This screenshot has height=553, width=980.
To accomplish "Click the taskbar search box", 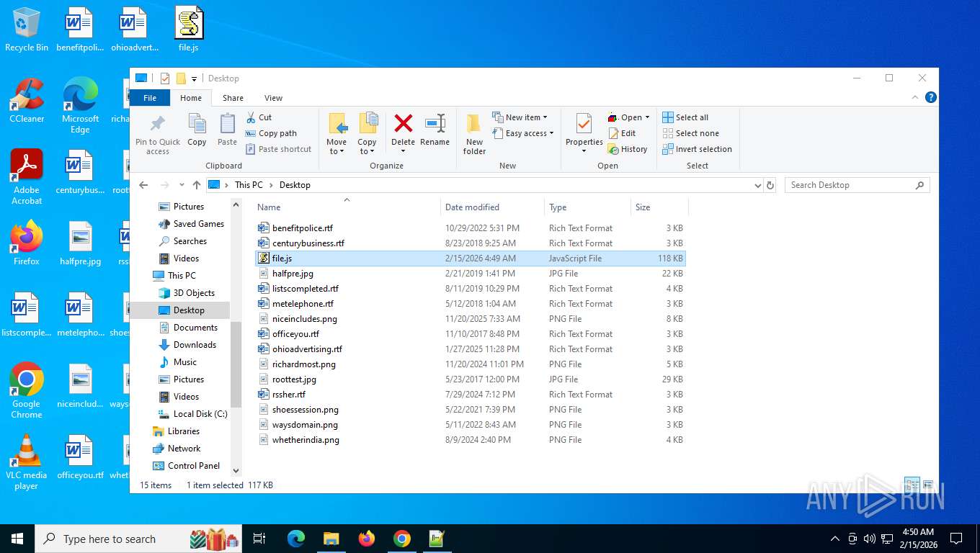I will click(140, 539).
